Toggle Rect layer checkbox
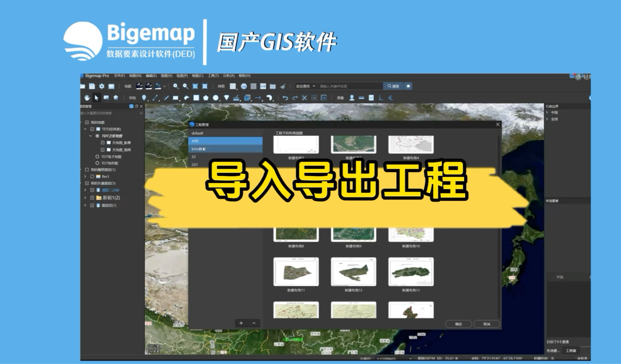This screenshot has width=621, height=364. pos(92,176)
